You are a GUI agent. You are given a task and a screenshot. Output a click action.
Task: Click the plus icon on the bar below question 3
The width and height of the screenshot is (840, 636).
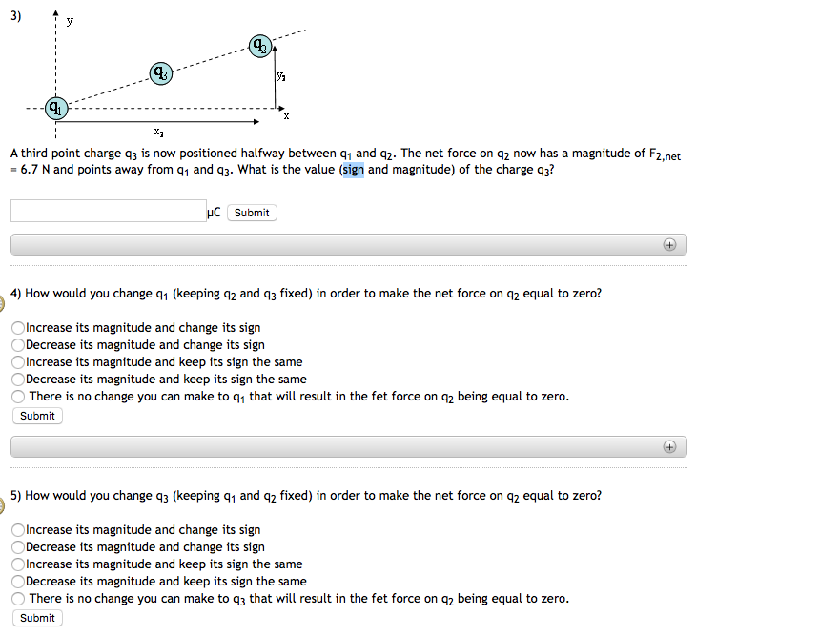pos(670,244)
